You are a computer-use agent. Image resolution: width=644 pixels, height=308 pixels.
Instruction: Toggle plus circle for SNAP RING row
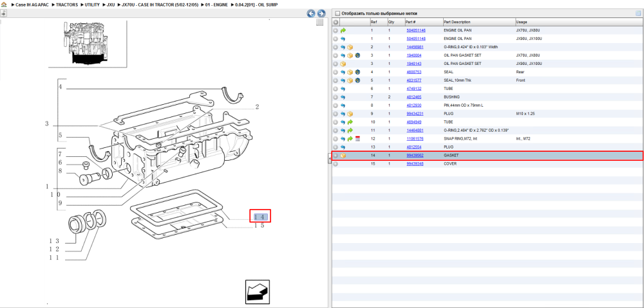pos(336,139)
